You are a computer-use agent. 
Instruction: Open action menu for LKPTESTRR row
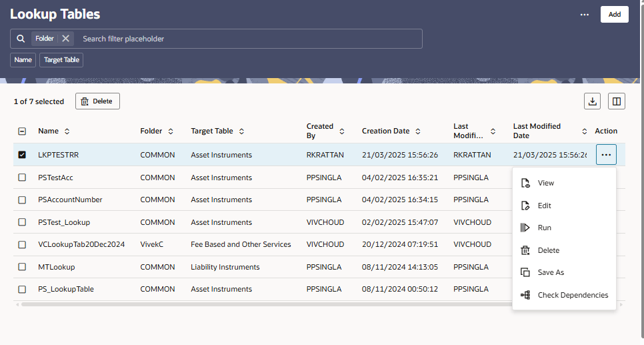tap(606, 155)
